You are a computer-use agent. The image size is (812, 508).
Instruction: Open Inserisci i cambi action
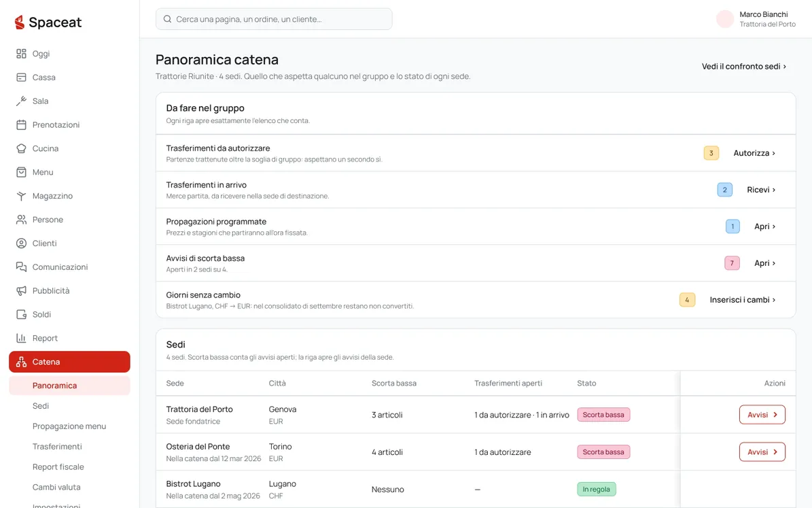pos(742,300)
